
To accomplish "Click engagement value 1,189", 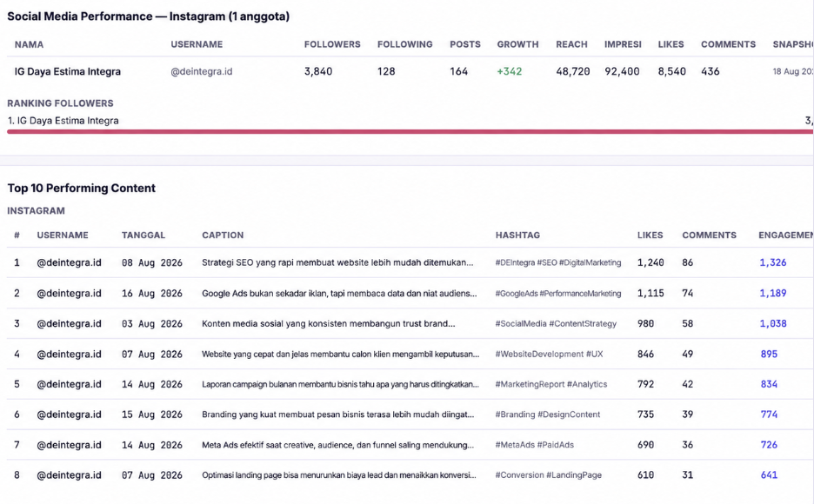I will coord(773,294).
